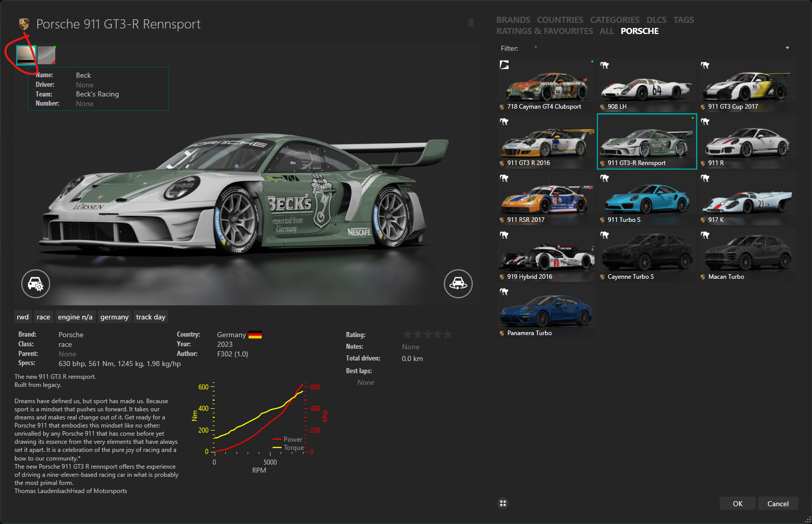Open the ALL cars tab
812x524 pixels.
[606, 31]
